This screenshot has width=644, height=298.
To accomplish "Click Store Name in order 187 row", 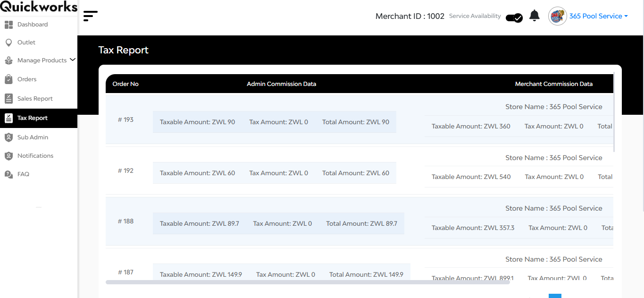I will 554,259.
